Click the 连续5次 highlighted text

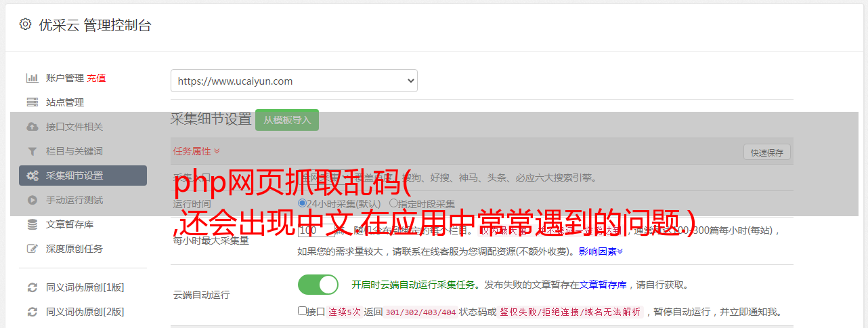344,312
